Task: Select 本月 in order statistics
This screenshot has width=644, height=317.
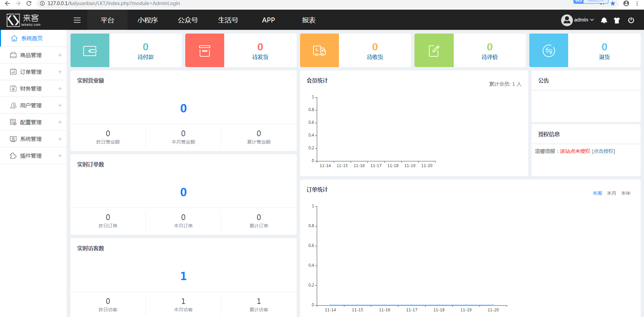Action: point(611,193)
